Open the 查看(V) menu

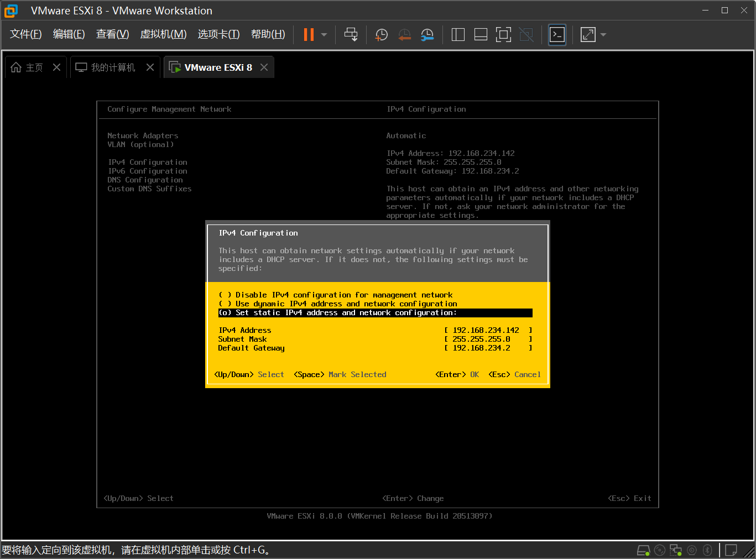pyautogui.click(x=113, y=34)
